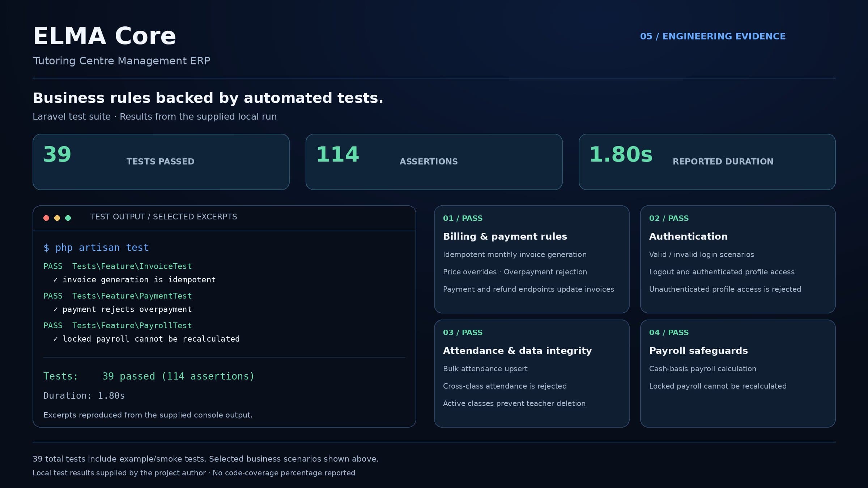868x488 pixels.
Task: Click the '39' tests passed figure
Action: tap(57, 154)
